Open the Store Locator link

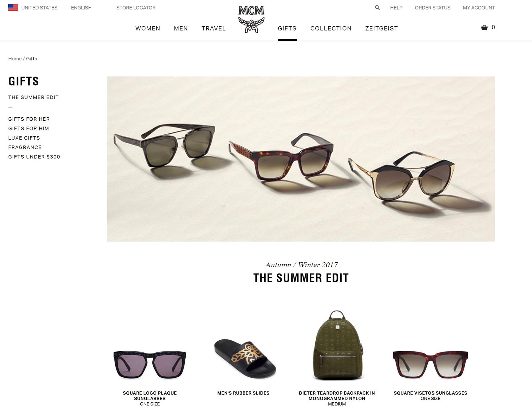(x=136, y=8)
